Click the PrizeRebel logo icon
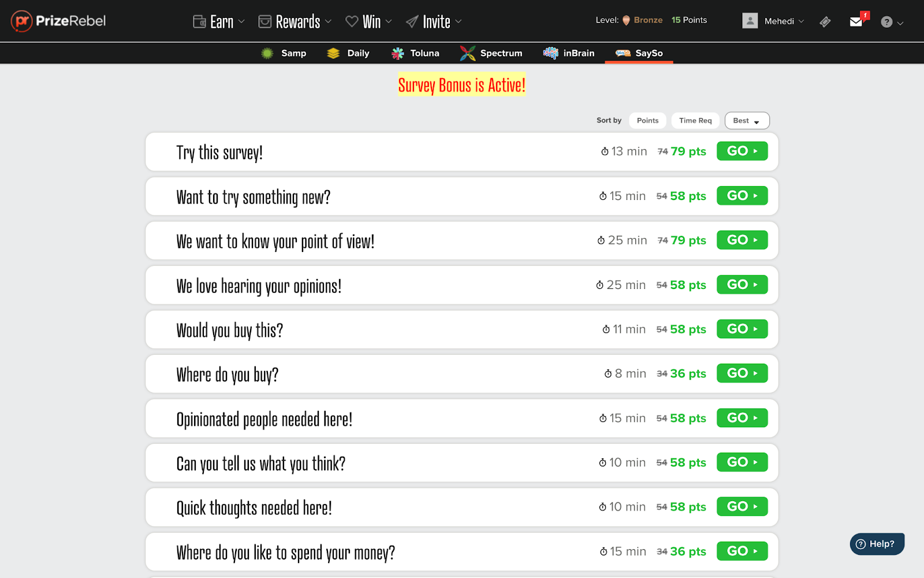 (22, 21)
